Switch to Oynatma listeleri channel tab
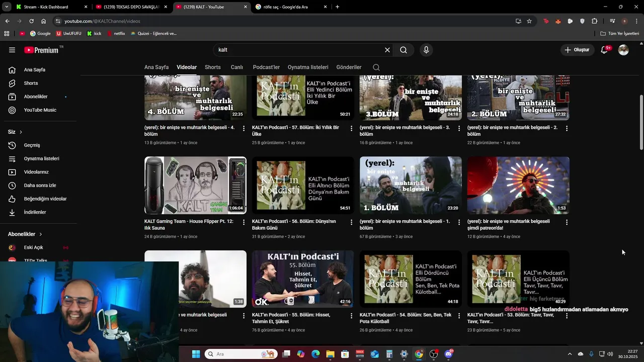The image size is (644, 362). 308,67
